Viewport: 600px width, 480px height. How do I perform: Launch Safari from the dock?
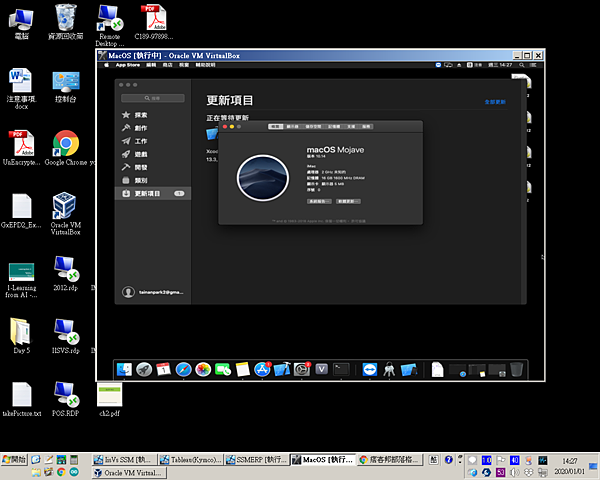pos(183,369)
